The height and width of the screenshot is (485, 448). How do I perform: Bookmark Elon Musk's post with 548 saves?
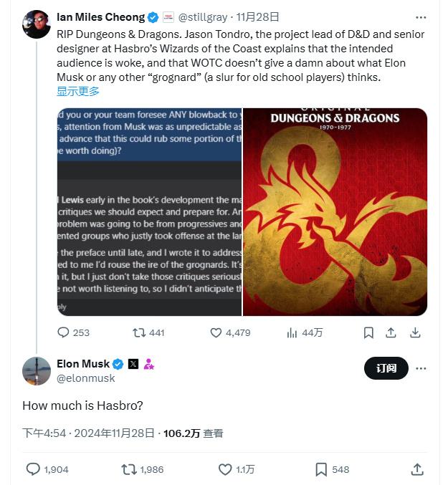pos(322,469)
